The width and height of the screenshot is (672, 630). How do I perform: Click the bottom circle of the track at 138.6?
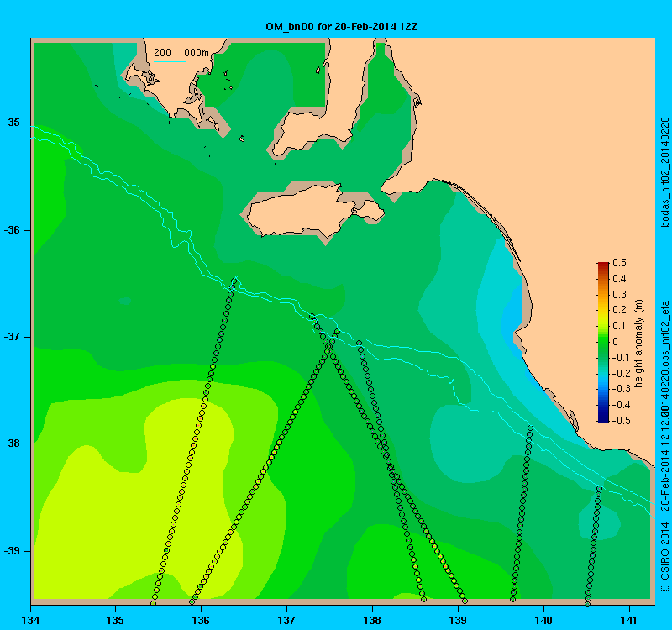click(x=424, y=599)
